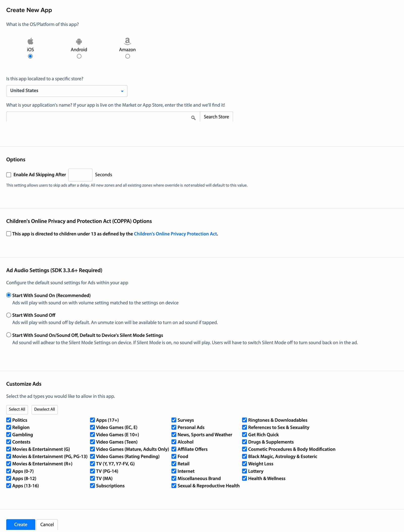
Task: Click the Search Store button
Action: 216,117
